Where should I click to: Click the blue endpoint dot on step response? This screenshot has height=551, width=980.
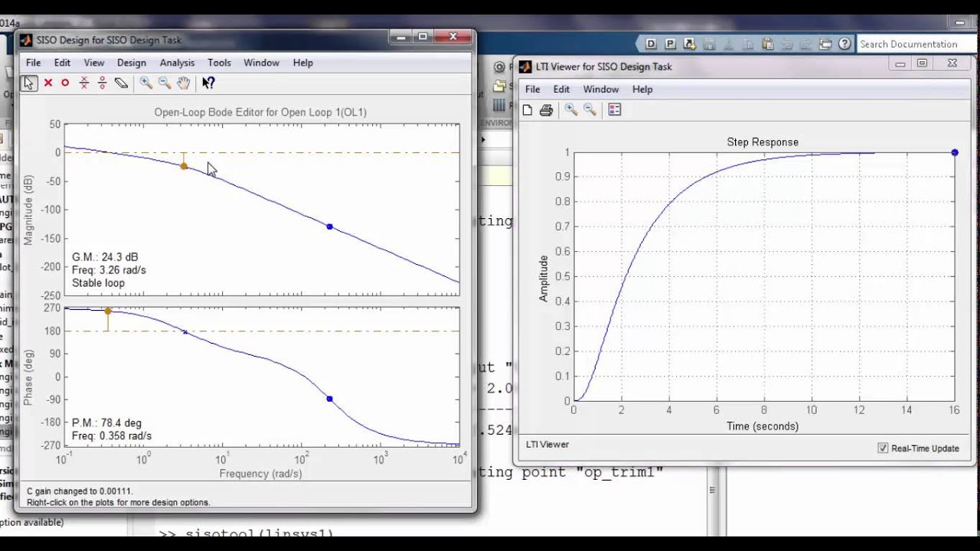click(x=955, y=153)
